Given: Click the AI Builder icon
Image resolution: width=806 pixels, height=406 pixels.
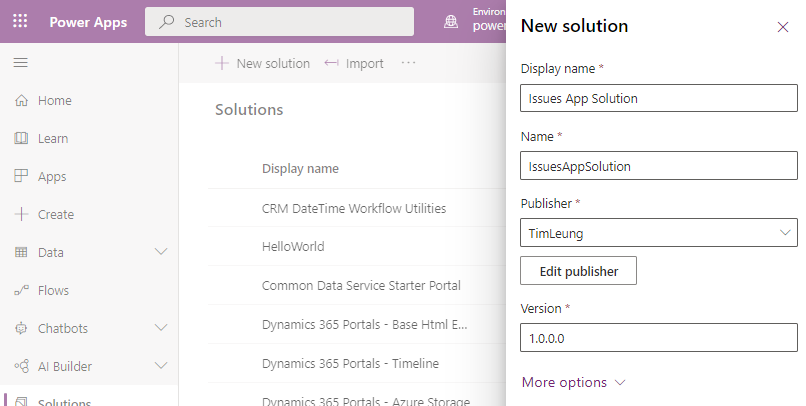Looking at the screenshot, I should click(x=21, y=366).
